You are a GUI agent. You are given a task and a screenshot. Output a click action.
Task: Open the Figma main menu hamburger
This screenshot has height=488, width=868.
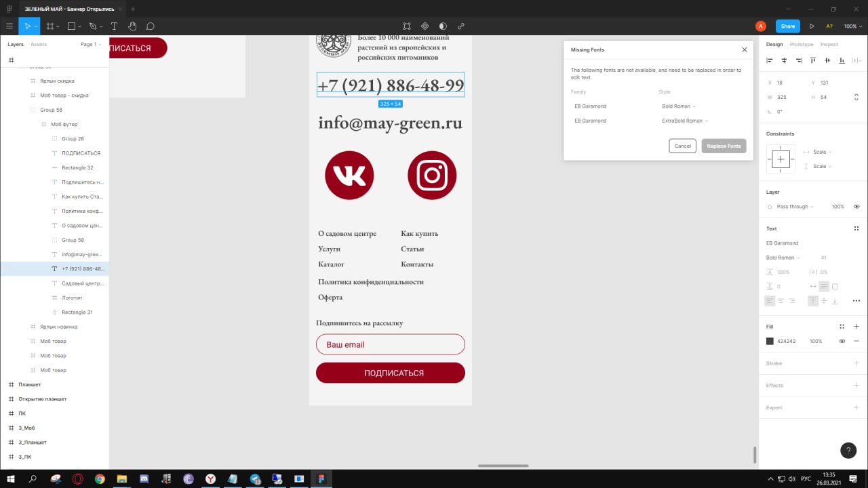pyautogui.click(x=9, y=26)
